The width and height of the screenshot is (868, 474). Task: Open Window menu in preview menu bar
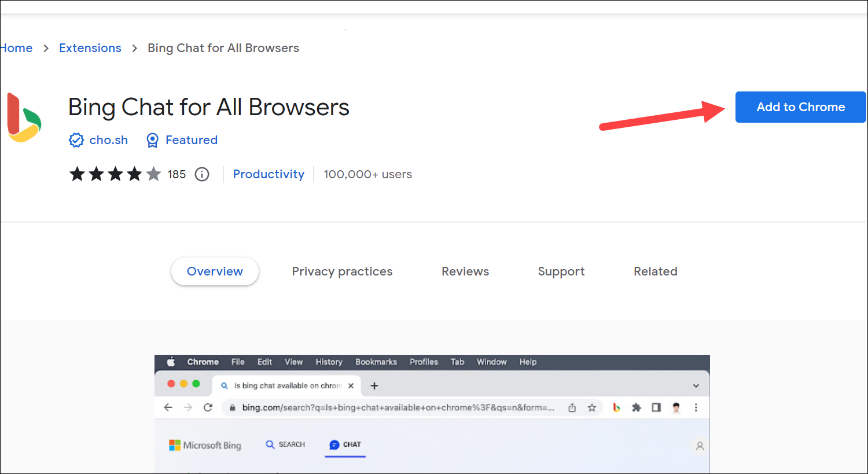click(492, 362)
